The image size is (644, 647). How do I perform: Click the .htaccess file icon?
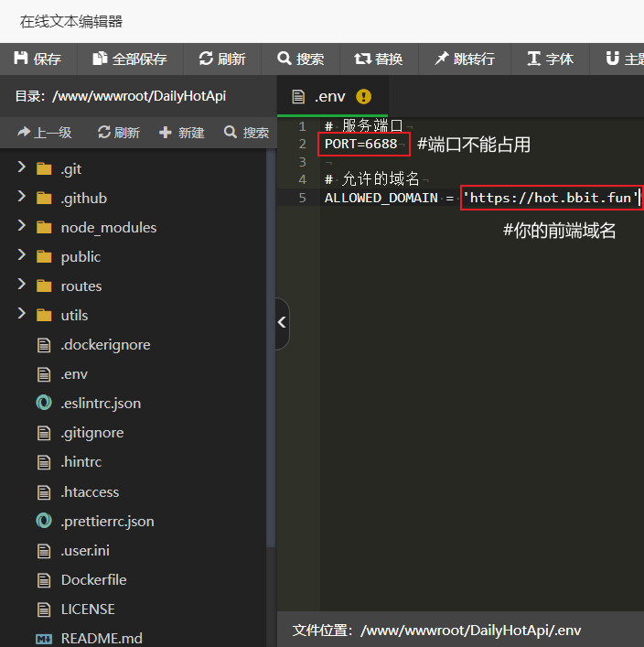(x=44, y=492)
